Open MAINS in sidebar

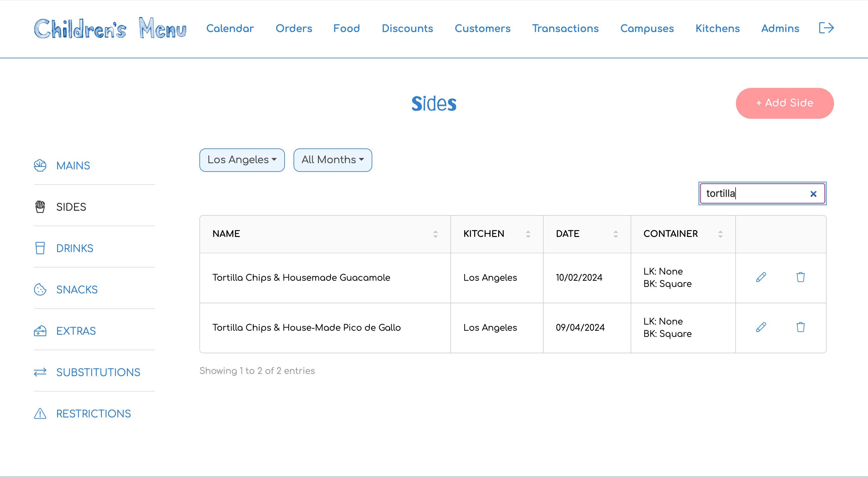click(x=73, y=166)
